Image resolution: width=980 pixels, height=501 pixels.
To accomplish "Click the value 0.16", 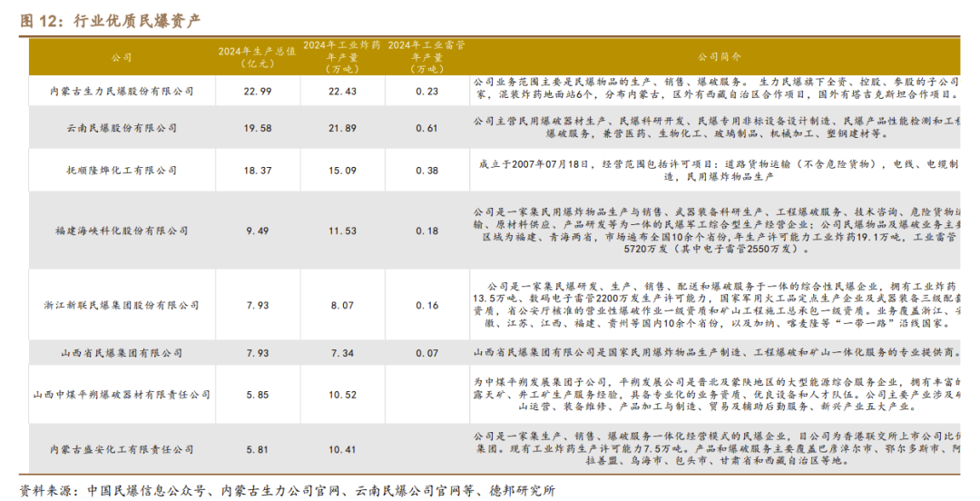I will click(x=427, y=305).
